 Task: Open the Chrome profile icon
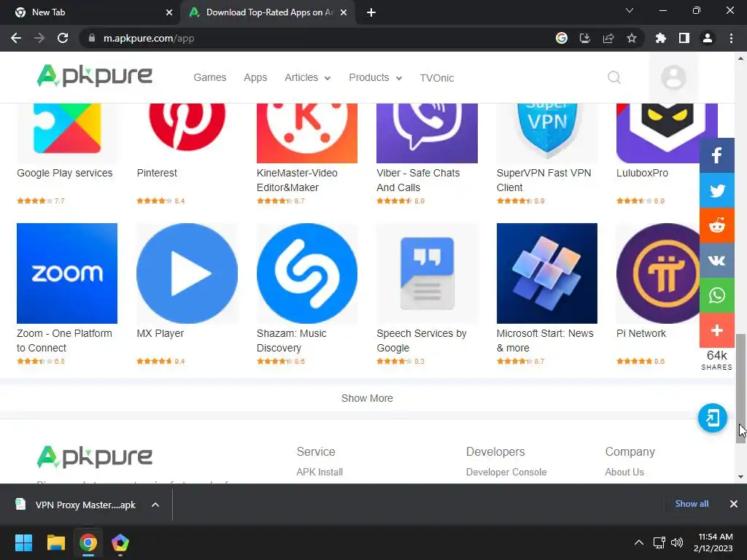pyautogui.click(x=708, y=38)
